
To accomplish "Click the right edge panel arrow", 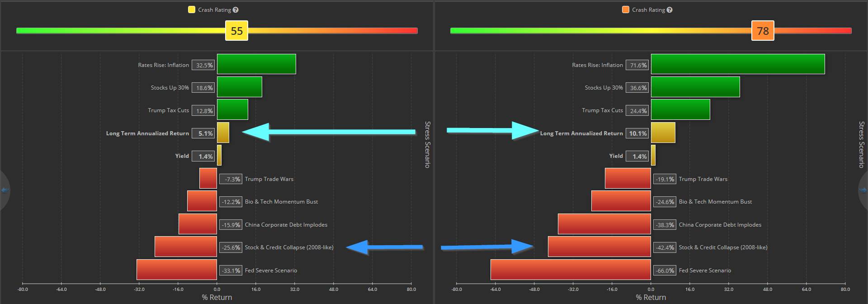I will 863,190.
